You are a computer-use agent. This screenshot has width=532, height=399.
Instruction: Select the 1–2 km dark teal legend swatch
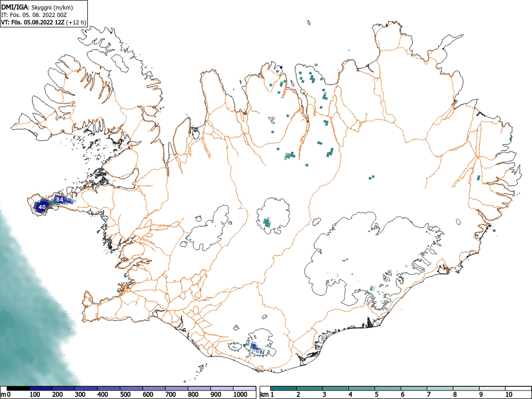coord(284,388)
